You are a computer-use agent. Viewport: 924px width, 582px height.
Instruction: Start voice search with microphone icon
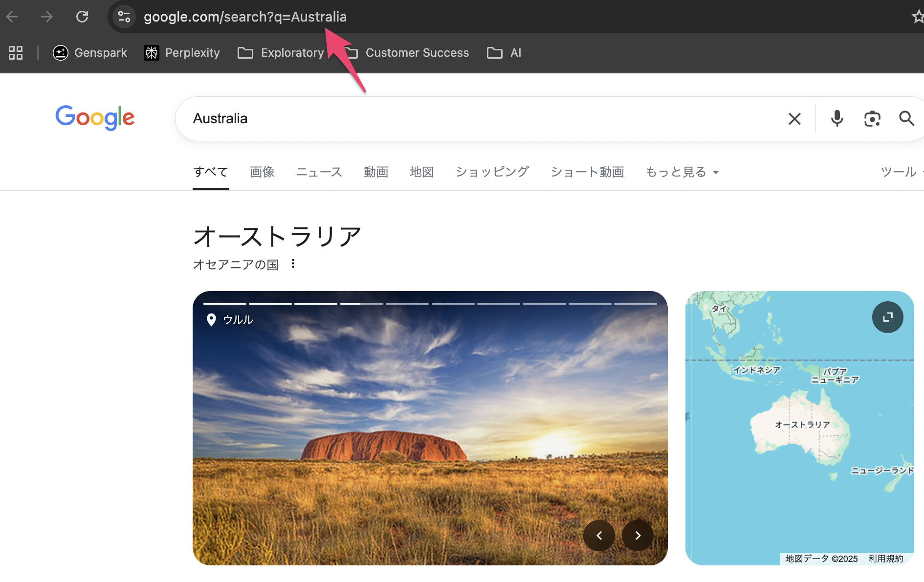[837, 119]
